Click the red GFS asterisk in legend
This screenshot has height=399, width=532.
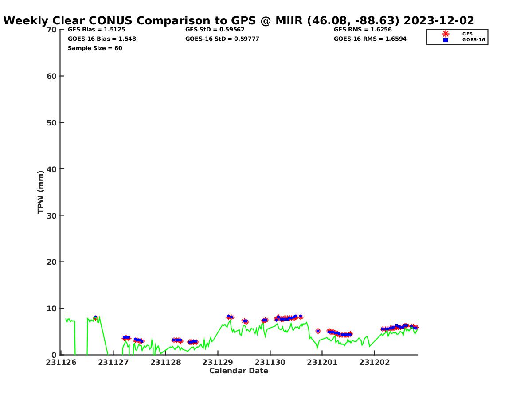(x=446, y=34)
